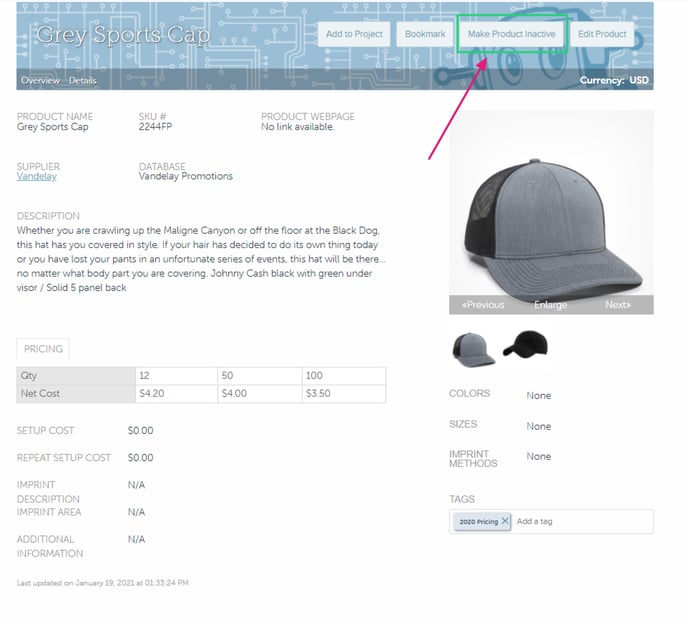This screenshot has height=625, width=688.
Task: Click the Net Cost row header
Action: [76, 394]
